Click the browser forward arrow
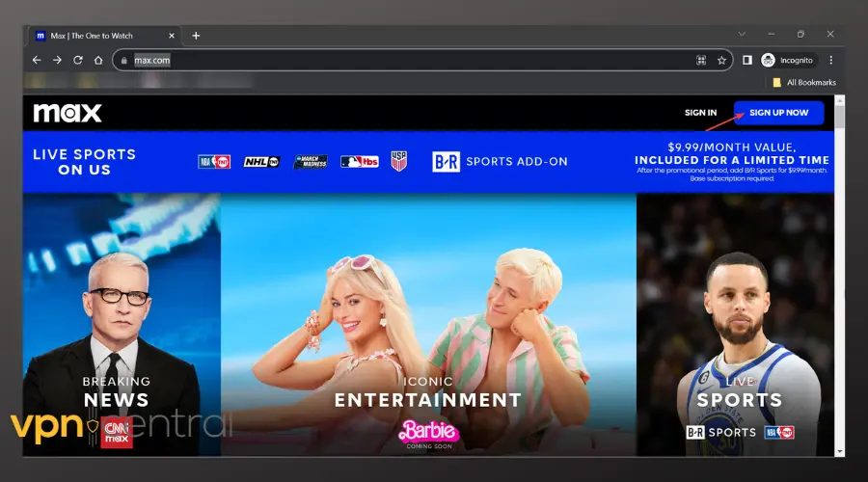 pyautogui.click(x=57, y=60)
